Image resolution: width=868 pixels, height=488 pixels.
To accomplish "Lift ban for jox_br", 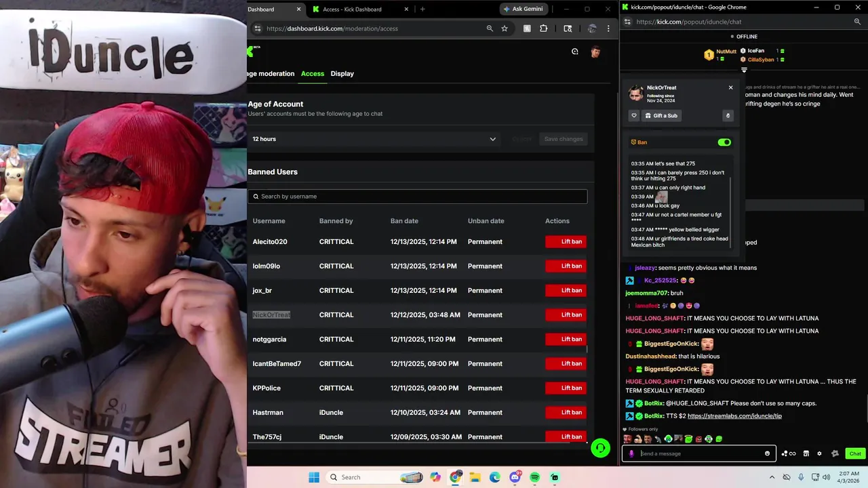I will pos(566,291).
